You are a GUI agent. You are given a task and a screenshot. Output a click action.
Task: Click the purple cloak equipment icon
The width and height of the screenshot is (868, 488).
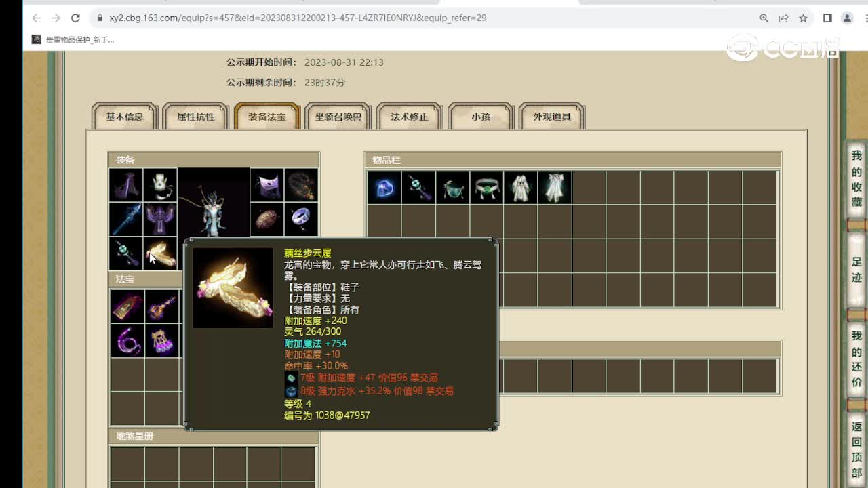pyautogui.click(x=126, y=186)
